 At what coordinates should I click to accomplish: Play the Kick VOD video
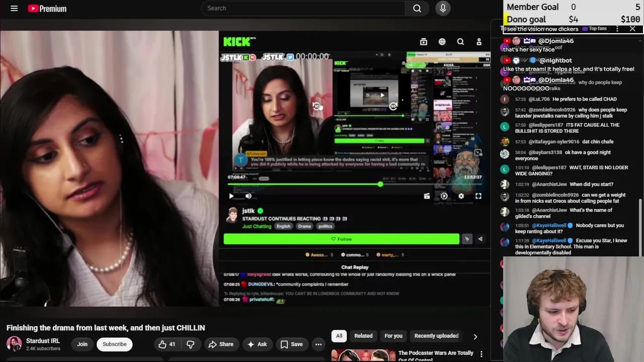tap(231, 196)
